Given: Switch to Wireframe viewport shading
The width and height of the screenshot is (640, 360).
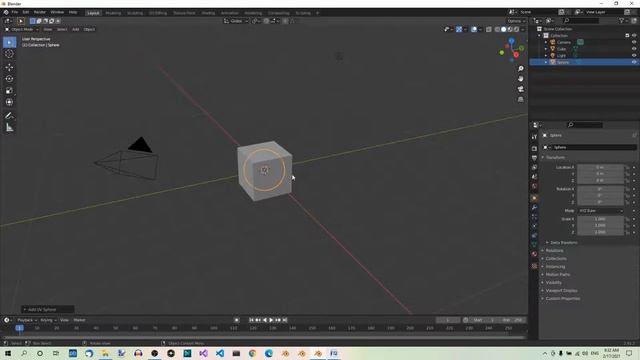Looking at the screenshot, I should click(x=497, y=29).
